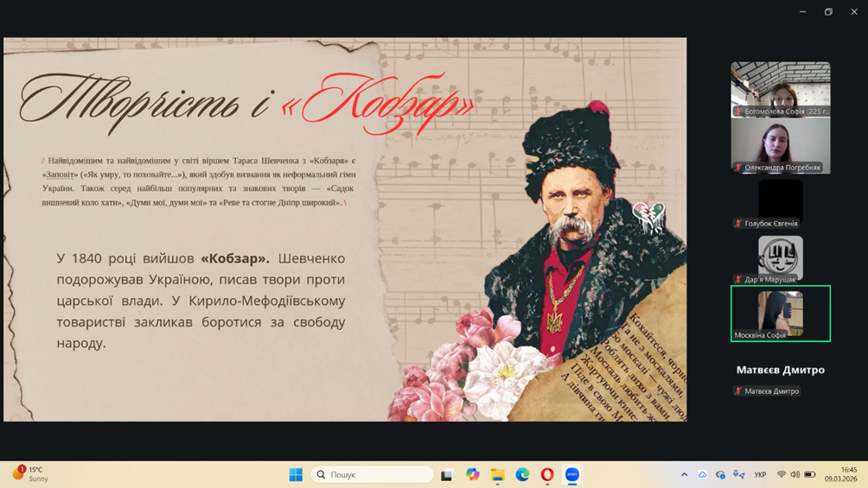Open Microsoft Edge browser
The height and width of the screenshot is (488, 868).
(x=522, y=474)
